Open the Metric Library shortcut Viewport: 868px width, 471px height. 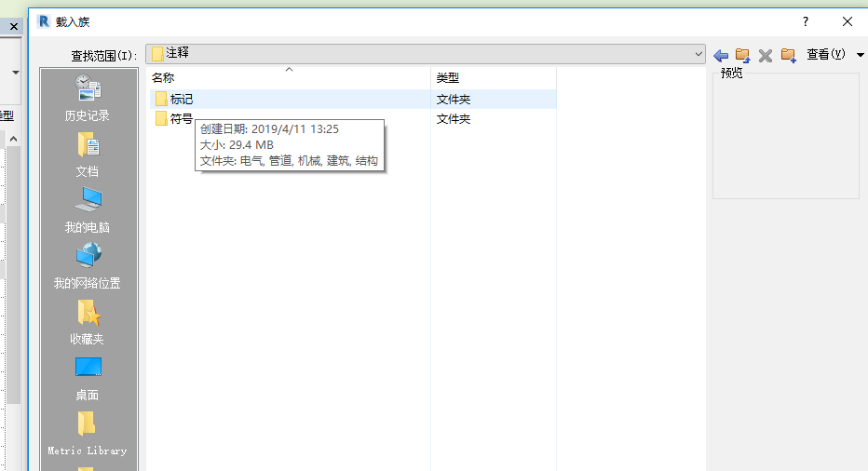[88, 434]
